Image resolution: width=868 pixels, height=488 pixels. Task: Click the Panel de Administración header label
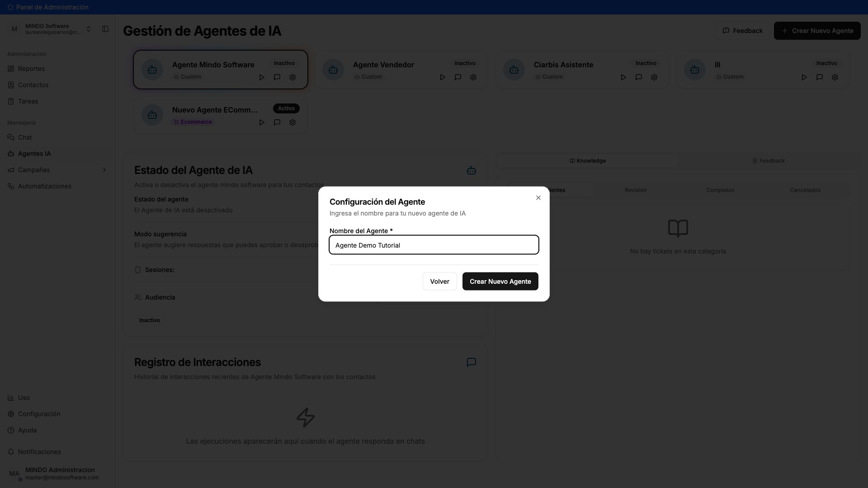52,7
